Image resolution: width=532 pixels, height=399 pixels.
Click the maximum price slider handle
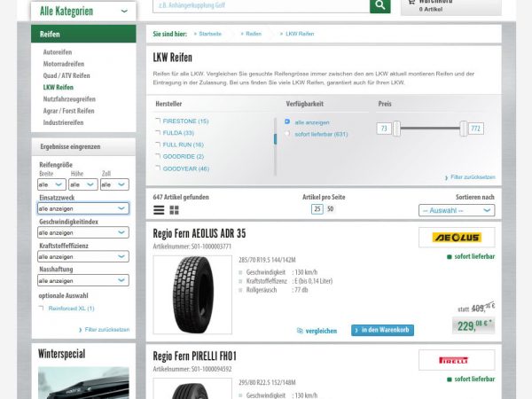coord(463,129)
